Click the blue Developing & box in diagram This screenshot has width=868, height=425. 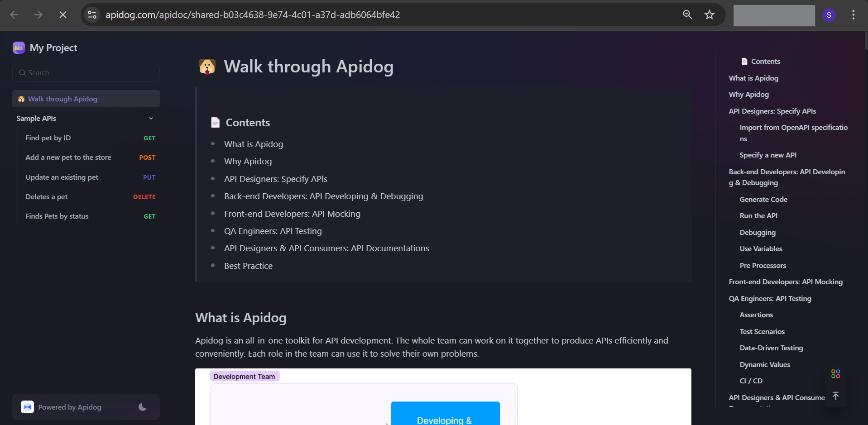click(445, 413)
